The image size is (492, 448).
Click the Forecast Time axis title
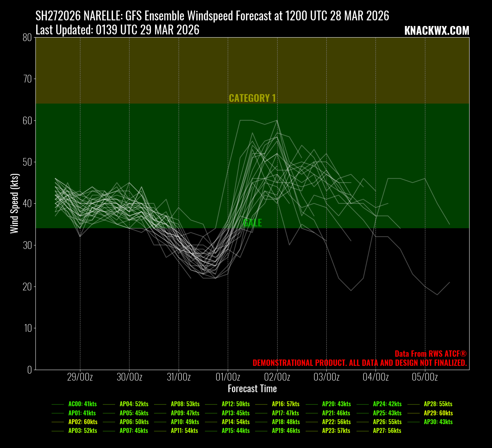pos(252,389)
